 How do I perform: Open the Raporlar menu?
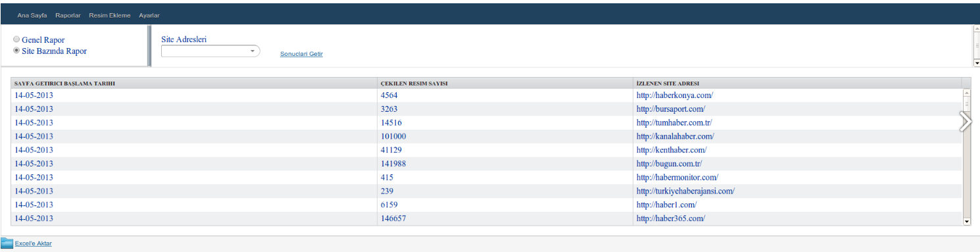[x=68, y=15]
